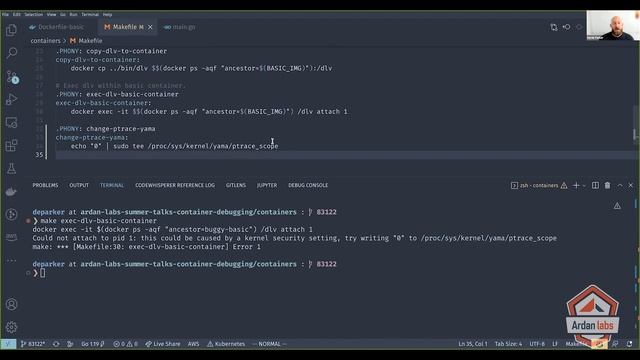Click the warning triangle in terminal area
640x360 pixels.
click(617, 206)
